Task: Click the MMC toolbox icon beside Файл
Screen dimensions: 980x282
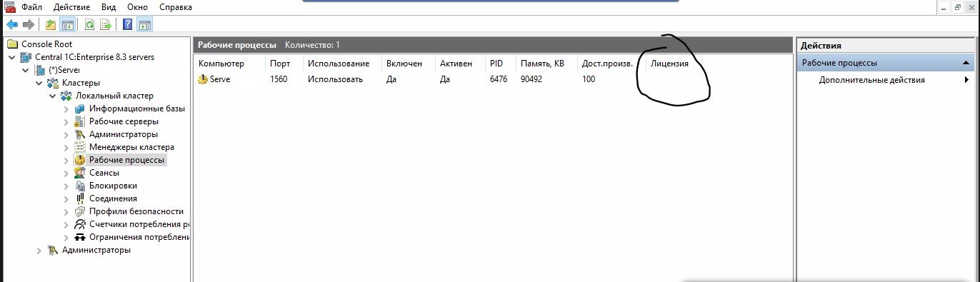Action: point(9,7)
